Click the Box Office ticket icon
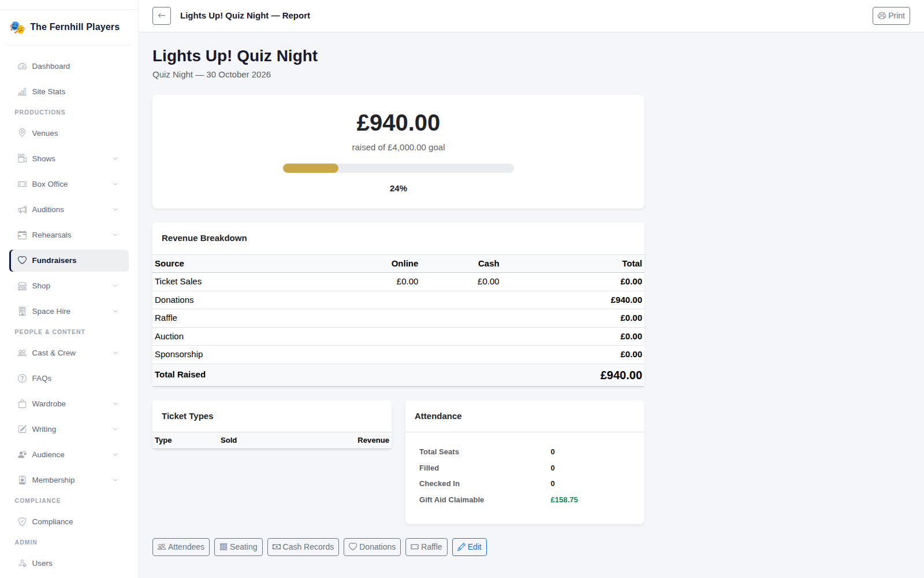The height and width of the screenshot is (578, 924). [x=22, y=184]
